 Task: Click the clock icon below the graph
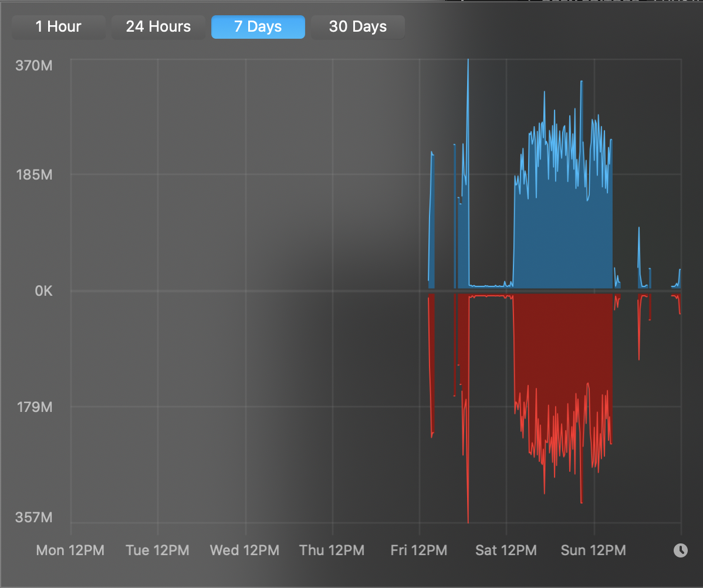click(x=680, y=550)
